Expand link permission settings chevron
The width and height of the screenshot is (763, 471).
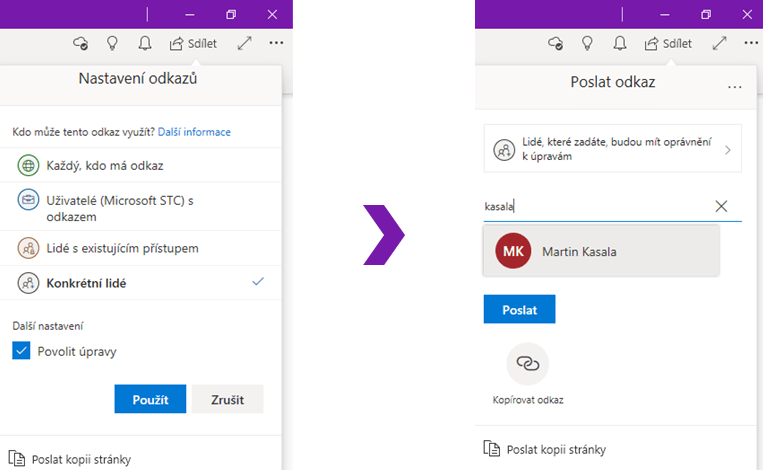(727, 150)
